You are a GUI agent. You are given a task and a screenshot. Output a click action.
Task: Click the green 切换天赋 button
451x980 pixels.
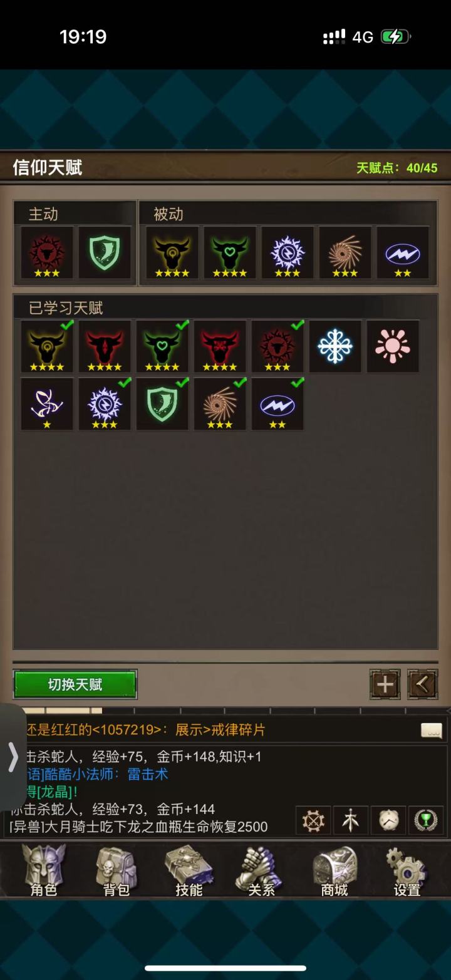75,684
